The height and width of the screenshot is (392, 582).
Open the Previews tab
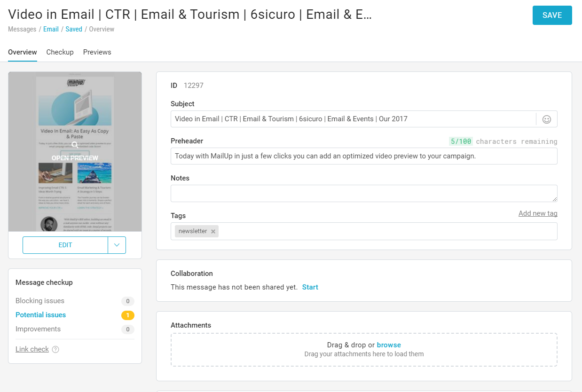pos(97,52)
